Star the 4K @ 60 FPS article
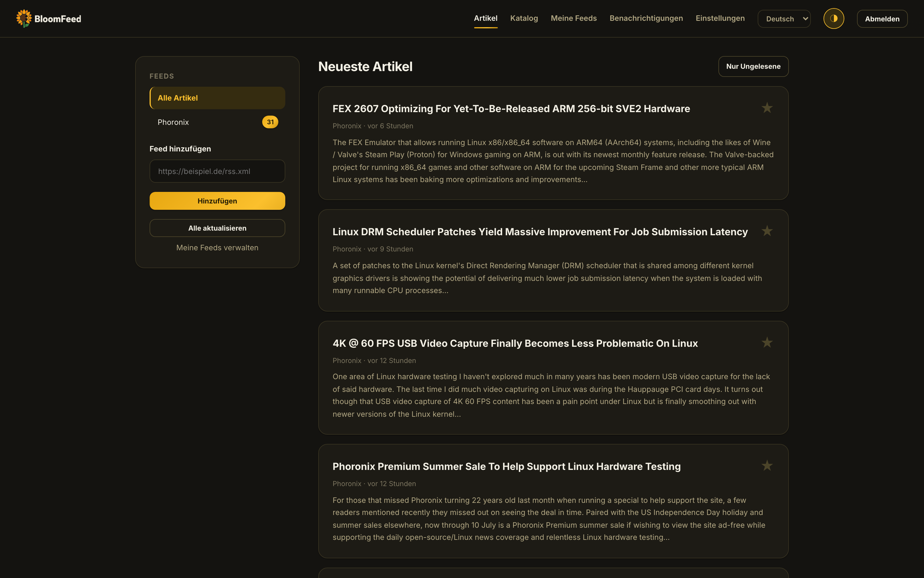This screenshot has width=924, height=578. pos(767,343)
